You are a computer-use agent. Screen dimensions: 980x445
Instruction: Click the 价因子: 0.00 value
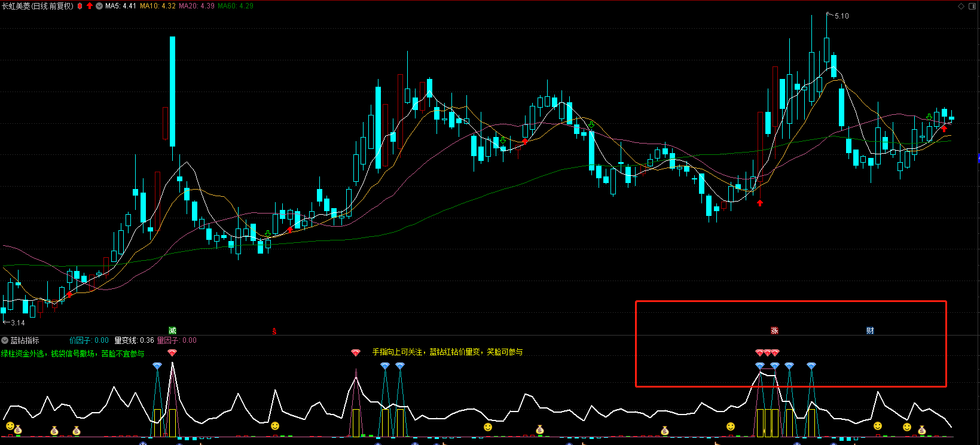tap(89, 340)
